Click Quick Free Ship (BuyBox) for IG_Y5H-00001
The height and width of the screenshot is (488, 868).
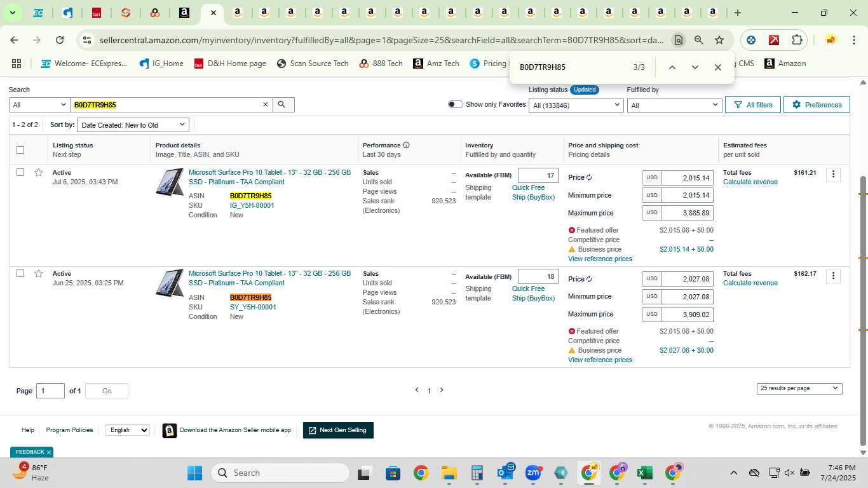click(x=533, y=193)
